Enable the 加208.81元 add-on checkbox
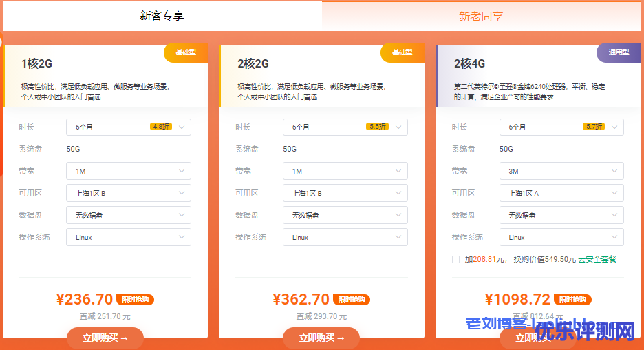The width and height of the screenshot is (644, 350). 455,260
